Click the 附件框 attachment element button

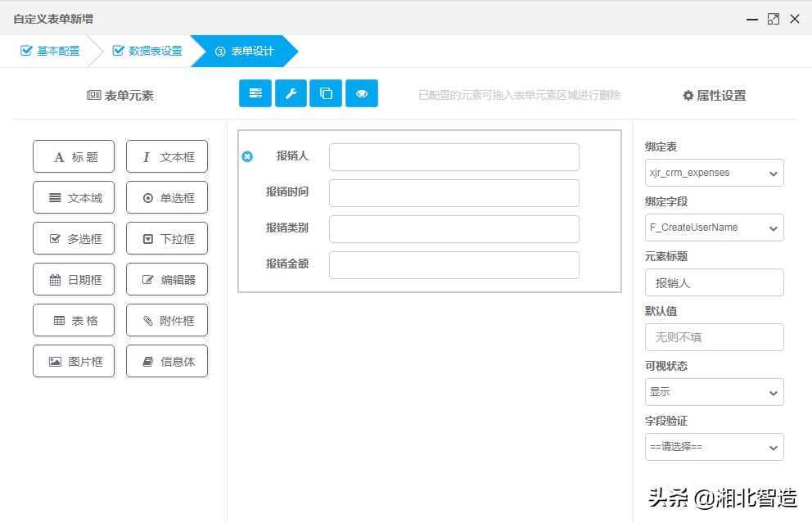(167, 320)
